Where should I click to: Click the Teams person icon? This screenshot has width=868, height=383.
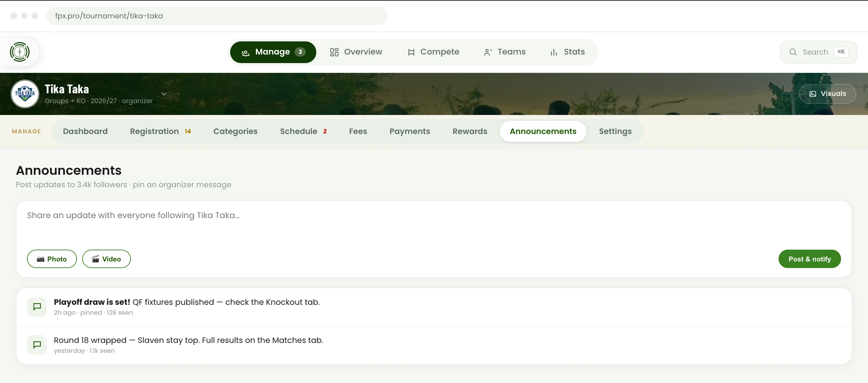[x=488, y=52]
